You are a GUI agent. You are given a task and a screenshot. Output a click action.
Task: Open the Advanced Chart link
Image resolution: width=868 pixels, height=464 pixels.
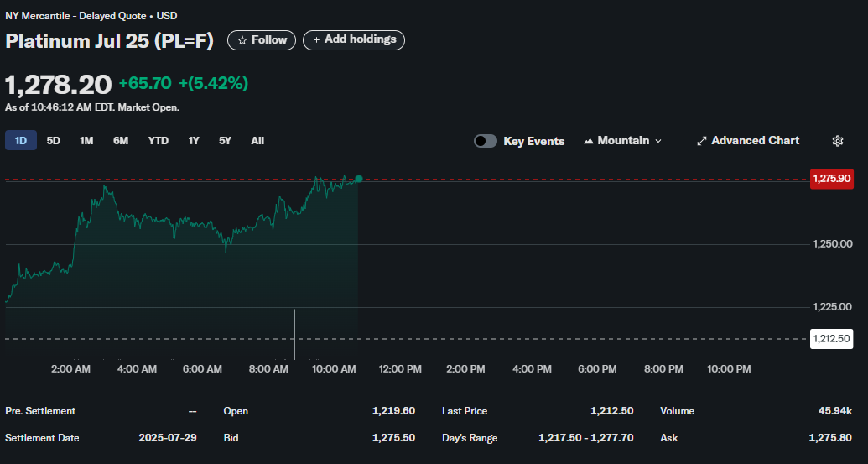click(748, 141)
